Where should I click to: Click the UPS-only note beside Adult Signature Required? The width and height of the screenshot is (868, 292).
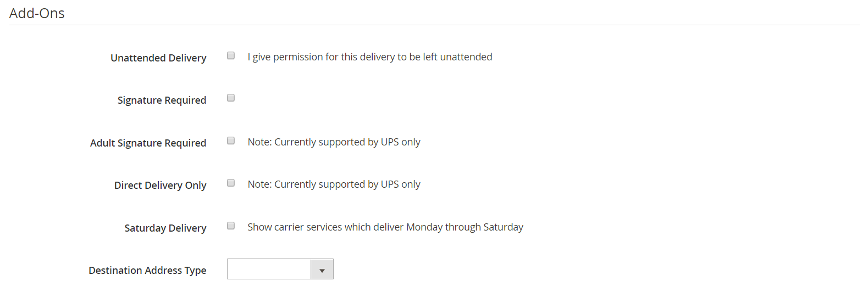pyautogui.click(x=334, y=142)
